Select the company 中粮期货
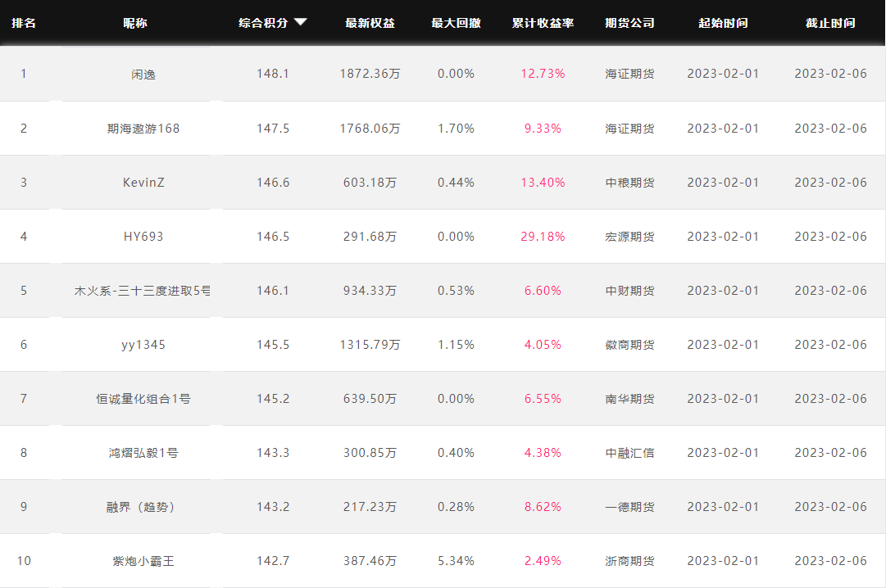Screen dimensions: 886x588 pyautogui.click(x=630, y=183)
